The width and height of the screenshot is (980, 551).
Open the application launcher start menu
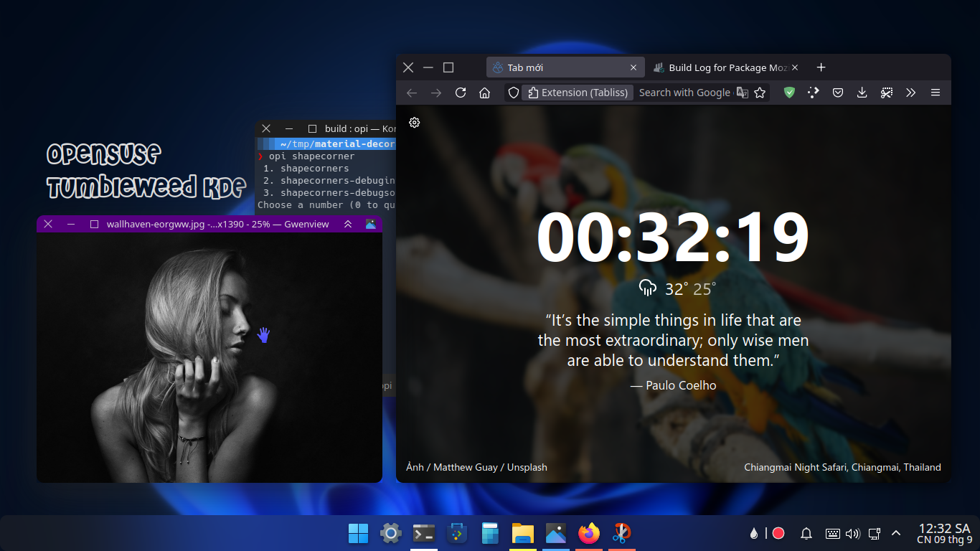point(358,533)
